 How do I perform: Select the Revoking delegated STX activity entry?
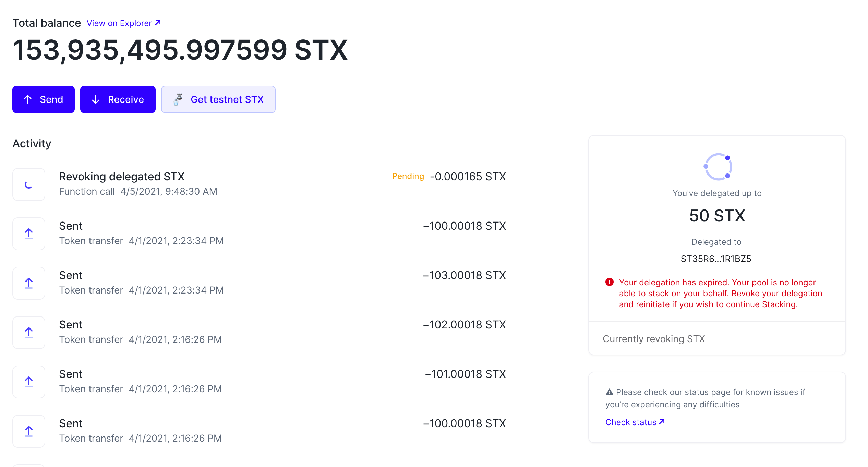tap(122, 176)
